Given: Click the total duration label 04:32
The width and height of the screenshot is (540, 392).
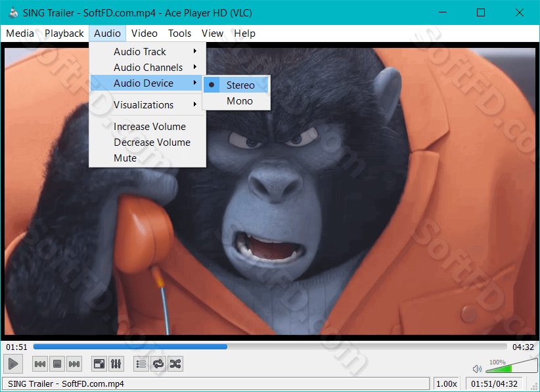Looking at the screenshot, I should 523,347.
